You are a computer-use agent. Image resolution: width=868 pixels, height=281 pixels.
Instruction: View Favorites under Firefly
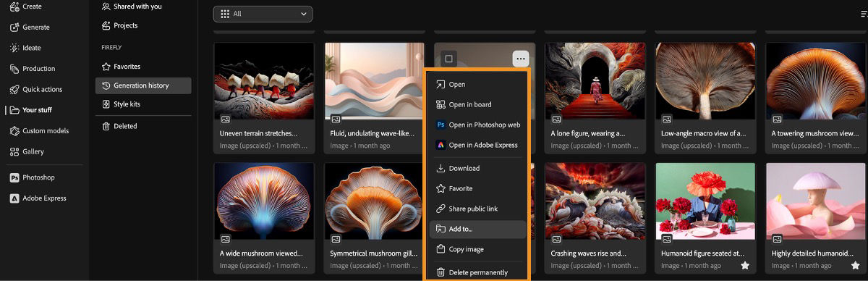pyautogui.click(x=122, y=67)
